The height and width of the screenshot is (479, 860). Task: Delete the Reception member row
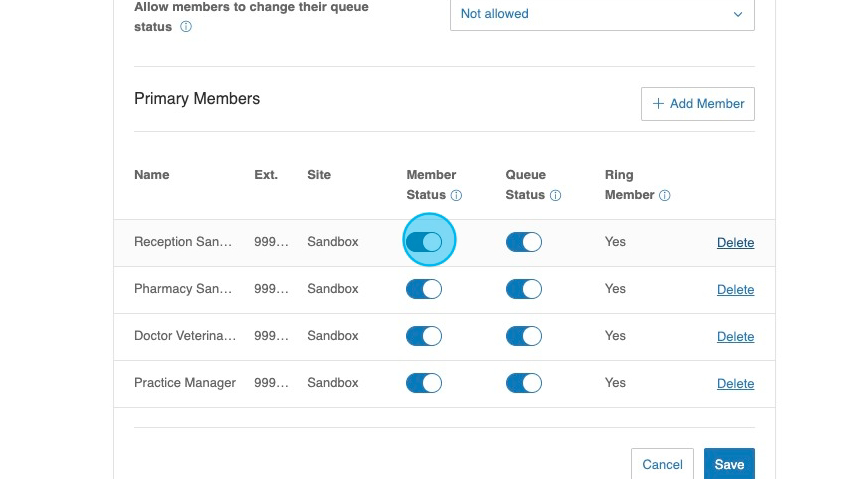(735, 243)
